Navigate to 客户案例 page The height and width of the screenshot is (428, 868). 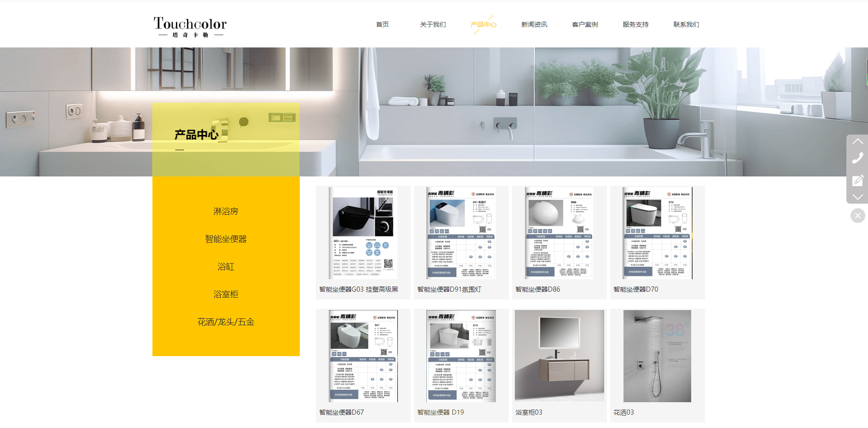click(585, 24)
